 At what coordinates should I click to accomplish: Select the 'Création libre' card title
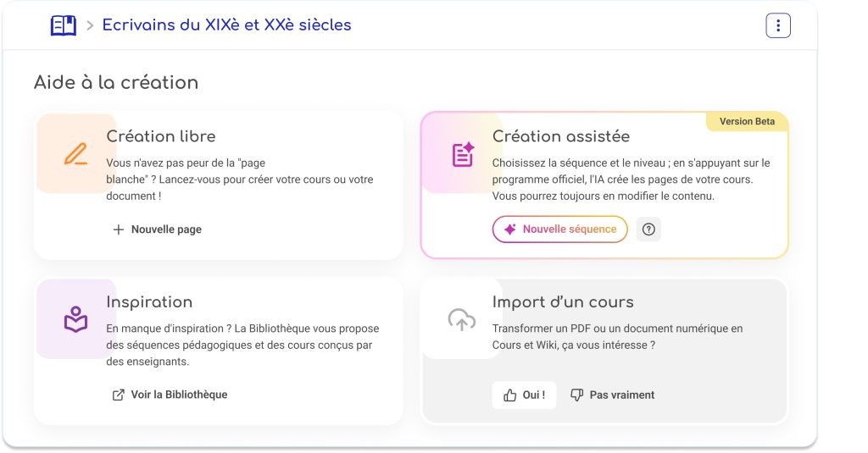[x=161, y=136]
